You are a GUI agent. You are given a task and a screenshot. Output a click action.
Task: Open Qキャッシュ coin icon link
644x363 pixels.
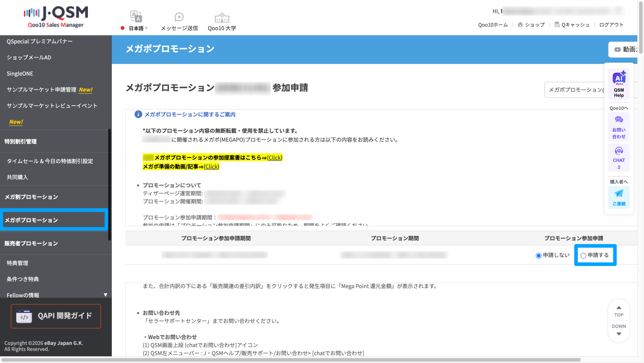point(572,25)
